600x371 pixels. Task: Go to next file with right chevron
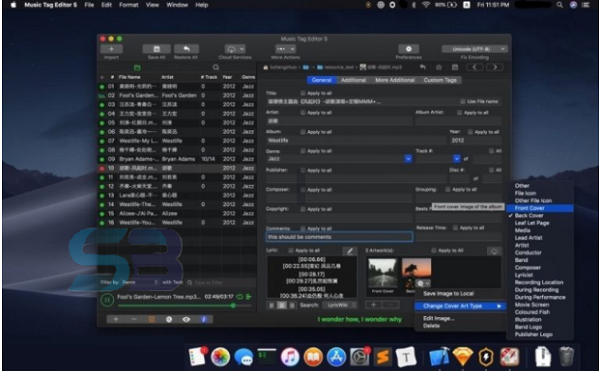494,67
